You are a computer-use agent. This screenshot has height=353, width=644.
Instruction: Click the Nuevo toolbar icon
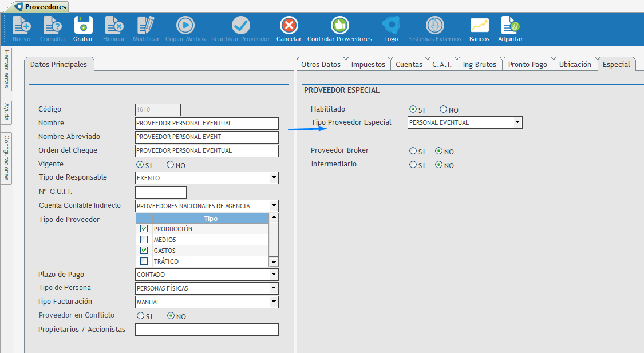click(x=21, y=26)
